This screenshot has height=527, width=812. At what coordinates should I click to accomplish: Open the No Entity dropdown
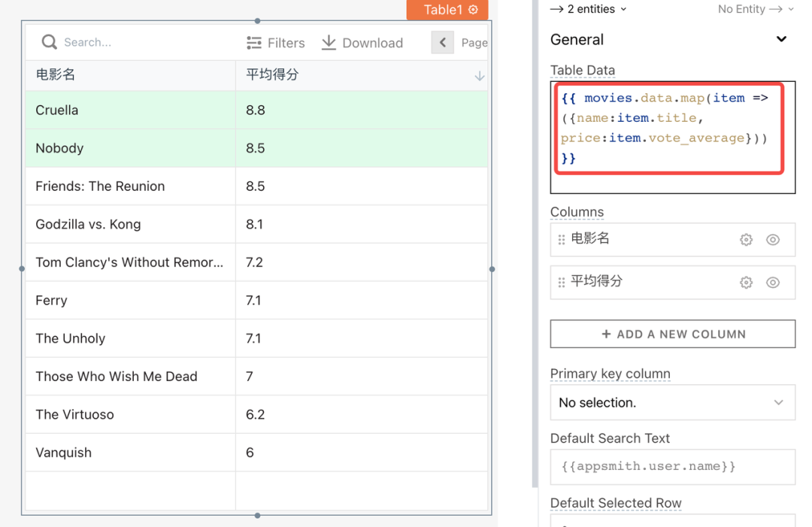(x=756, y=9)
